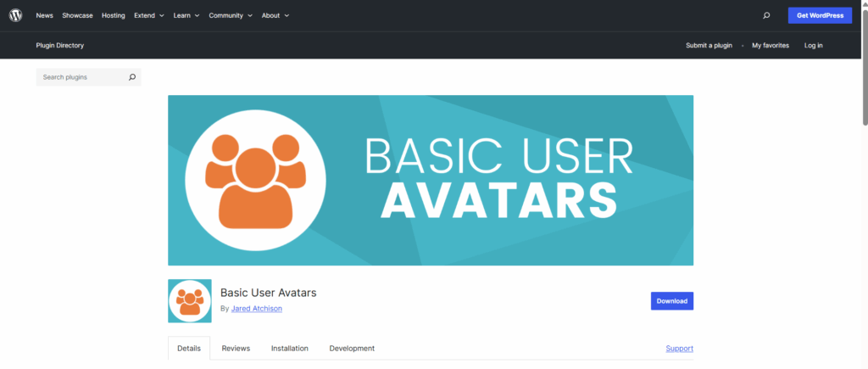The width and height of the screenshot is (868, 369).
Task: Expand the Community dropdown menu
Action: point(231,15)
